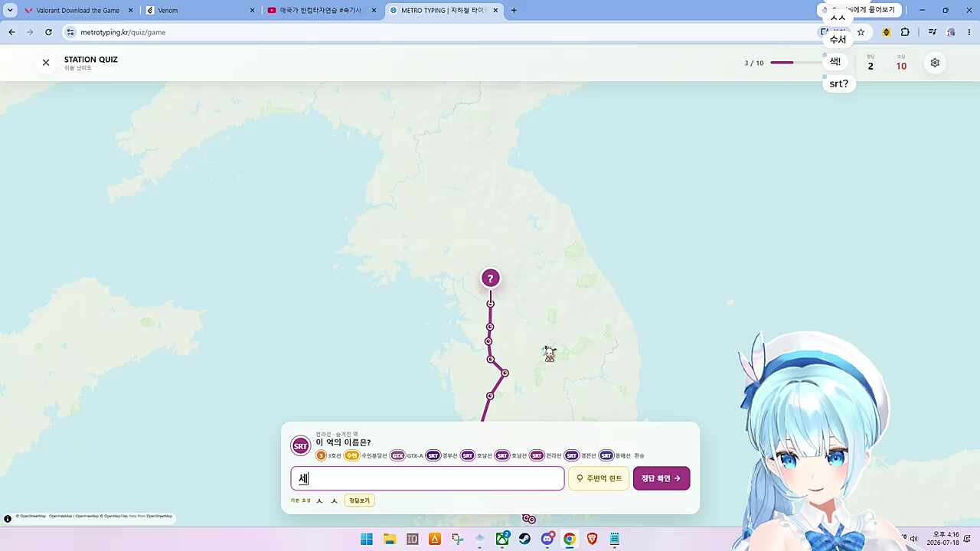
Task: Reveal answer with 정답보기 button
Action: (359, 500)
